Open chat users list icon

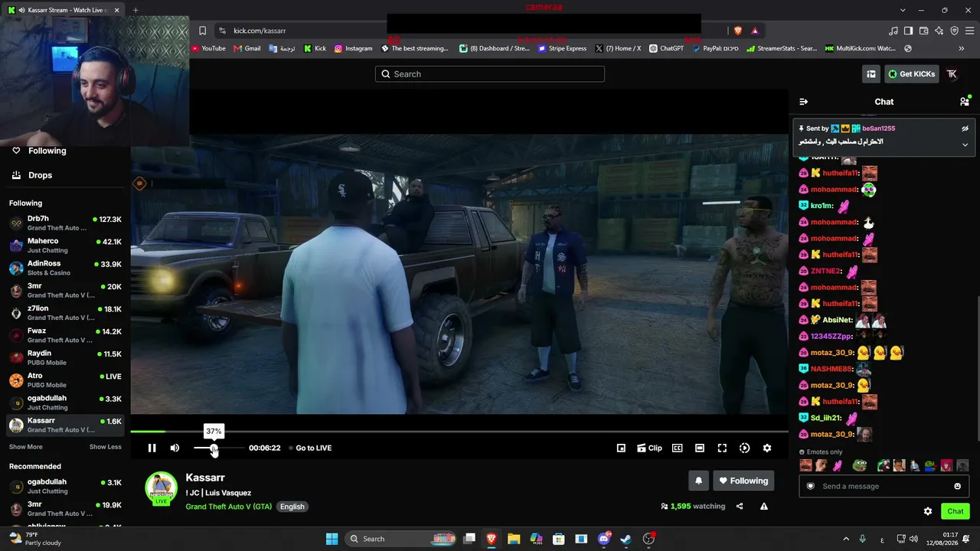(965, 101)
